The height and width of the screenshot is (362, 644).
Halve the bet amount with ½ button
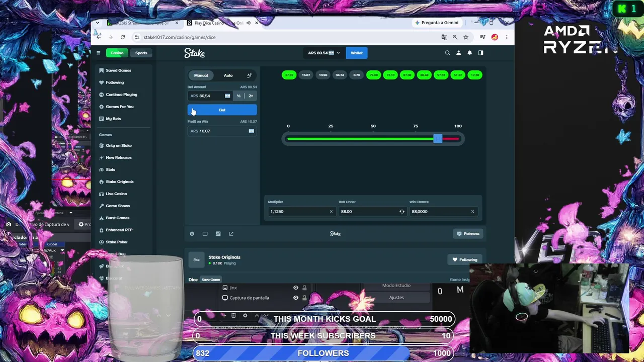(238, 96)
